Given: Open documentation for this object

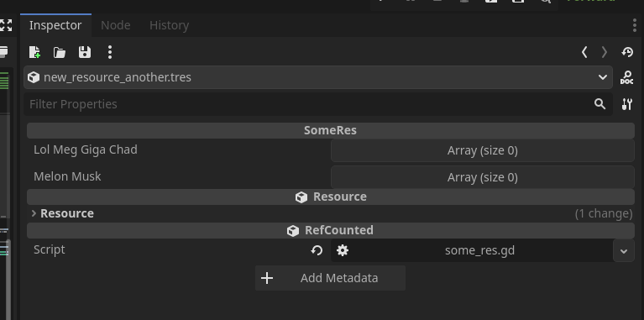Looking at the screenshot, I should click(x=626, y=77).
